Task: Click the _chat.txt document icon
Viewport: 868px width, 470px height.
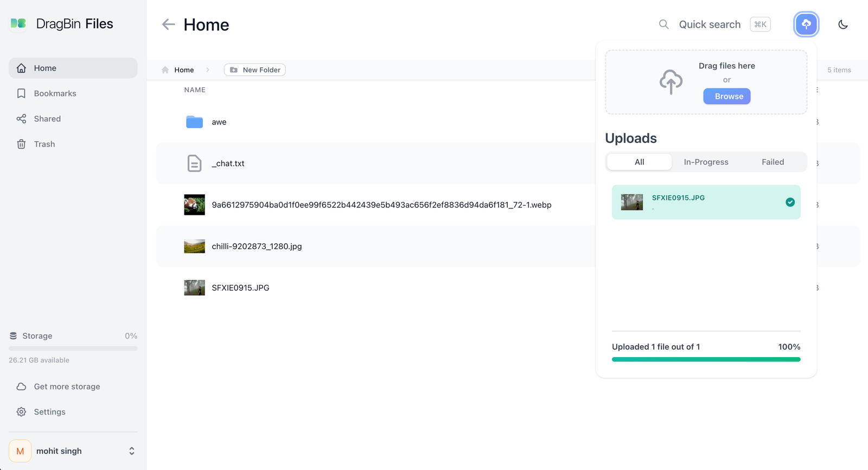Action: 194,163
